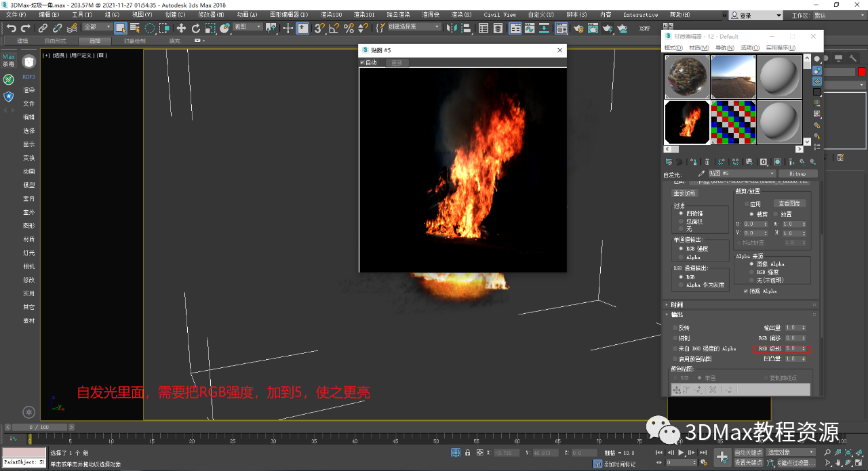This screenshot has width=868, height=471.
Task: Open the 渲染(R) menu
Action: pos(461,14)
